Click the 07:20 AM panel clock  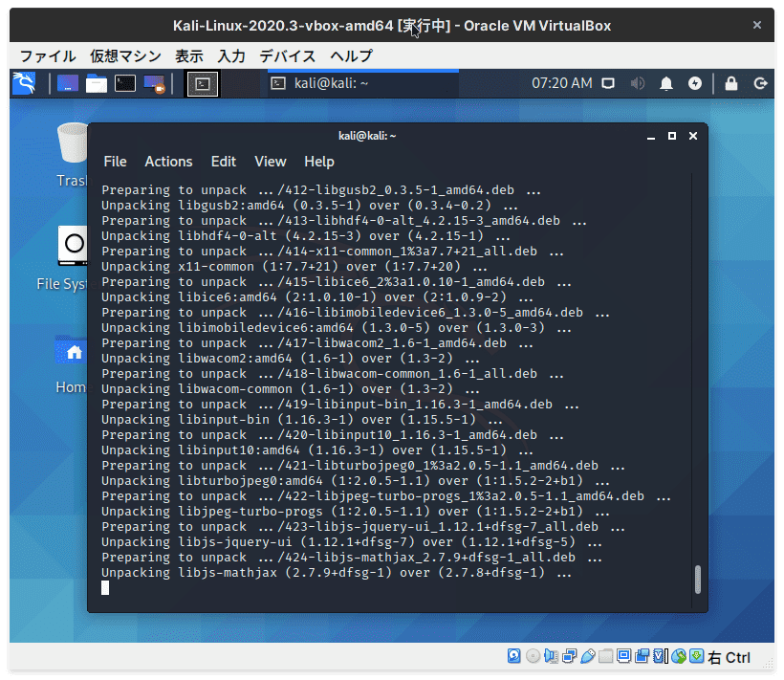[561, 83]
